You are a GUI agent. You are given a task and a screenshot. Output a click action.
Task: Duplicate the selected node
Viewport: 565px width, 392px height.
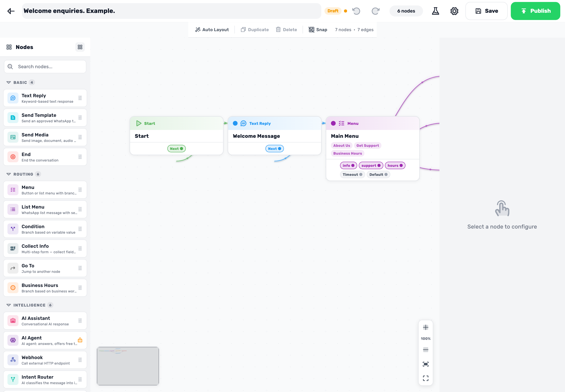pyautogui.click(x=255, y=30)
